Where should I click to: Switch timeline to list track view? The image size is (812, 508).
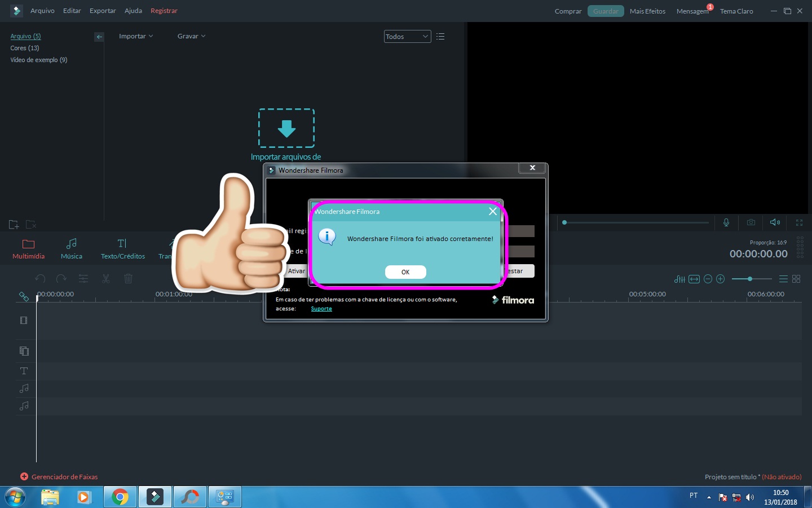[x=783, y=279]
